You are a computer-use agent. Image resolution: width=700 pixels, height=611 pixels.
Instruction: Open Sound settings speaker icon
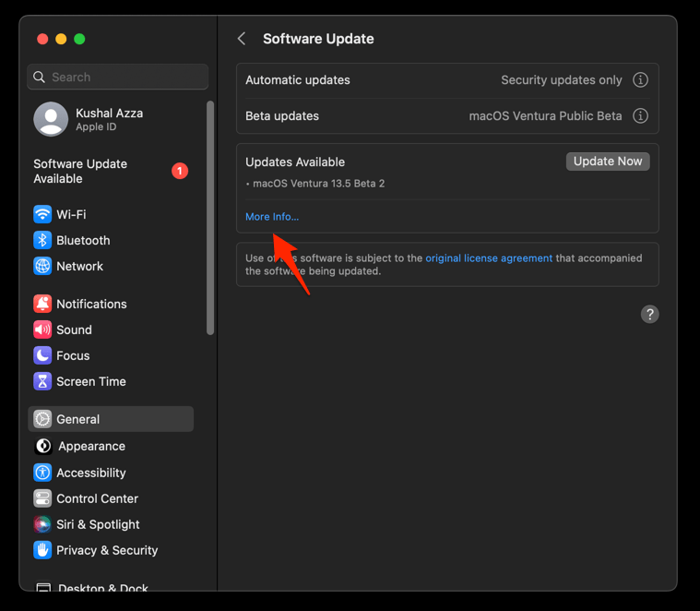coord(42,329)
